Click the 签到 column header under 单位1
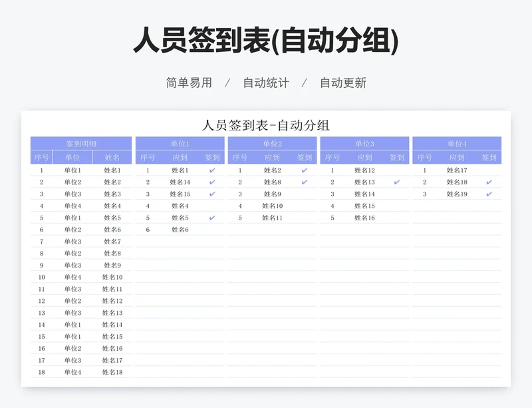Screen dimensions: 532x408 212,157
